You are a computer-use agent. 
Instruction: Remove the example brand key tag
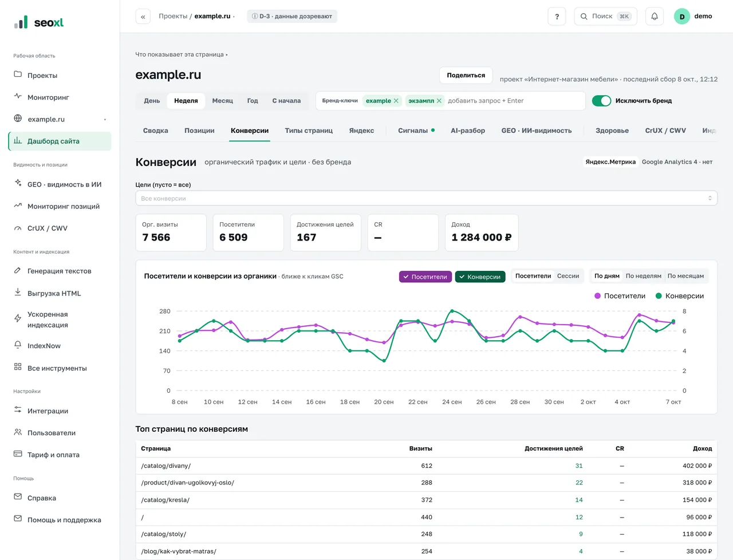396,101
